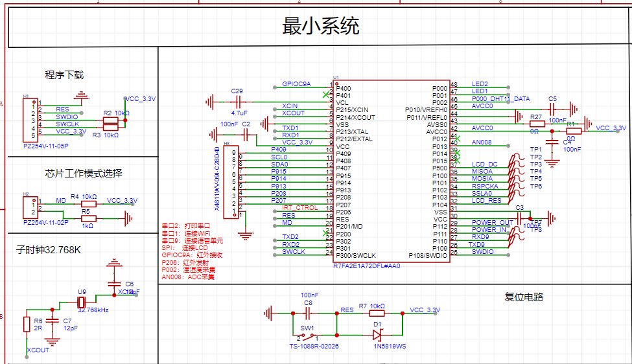This screenshot has width=632, height=364.
Task: Click the POWER_OUT net label
Action: [x=492, y=222]
